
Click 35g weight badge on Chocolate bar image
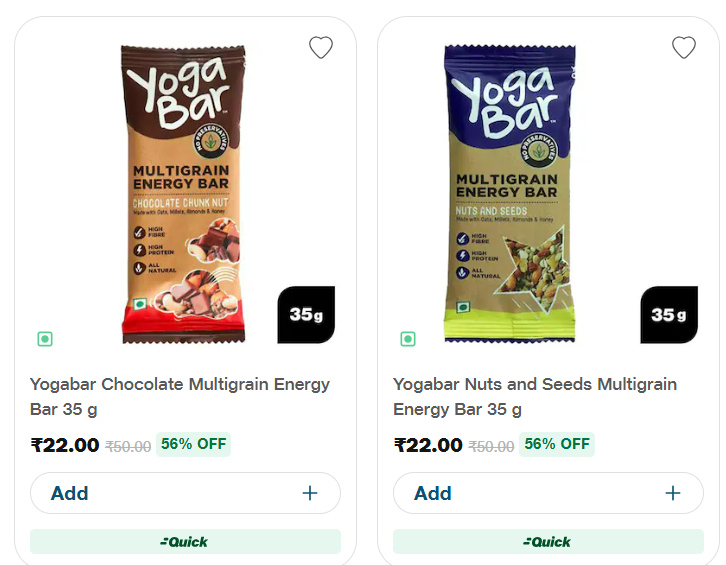[x=306, y=315]
